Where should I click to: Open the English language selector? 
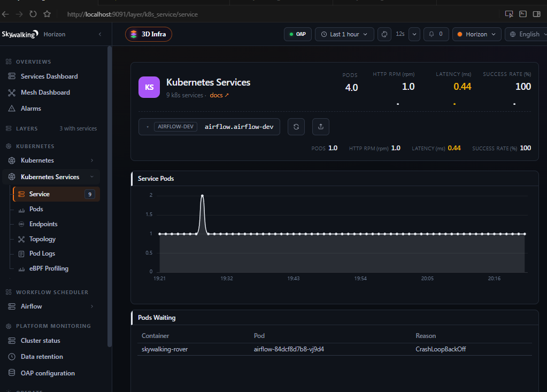(x=526, y=34)
